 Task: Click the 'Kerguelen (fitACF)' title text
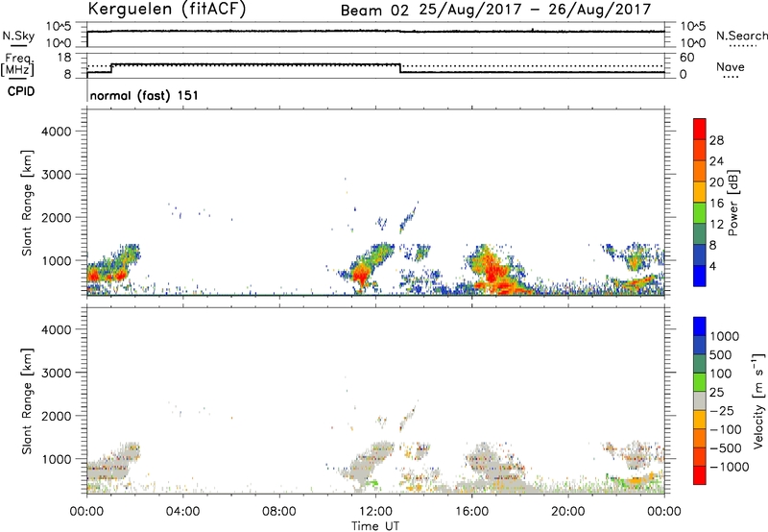pos(166,10)
